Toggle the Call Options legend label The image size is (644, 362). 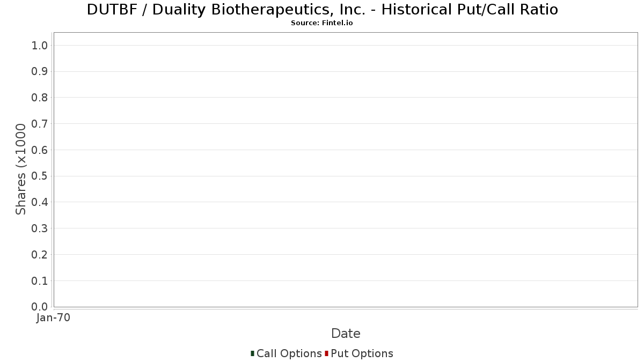289,353
